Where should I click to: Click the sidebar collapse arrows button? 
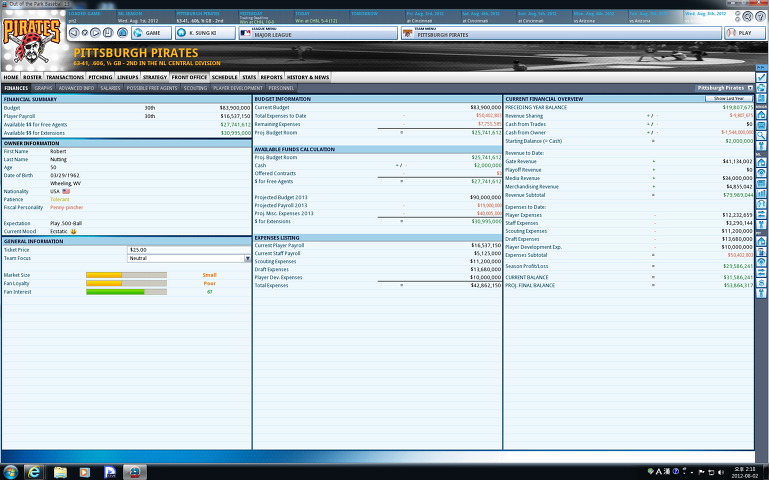click(x=761, y=67)
